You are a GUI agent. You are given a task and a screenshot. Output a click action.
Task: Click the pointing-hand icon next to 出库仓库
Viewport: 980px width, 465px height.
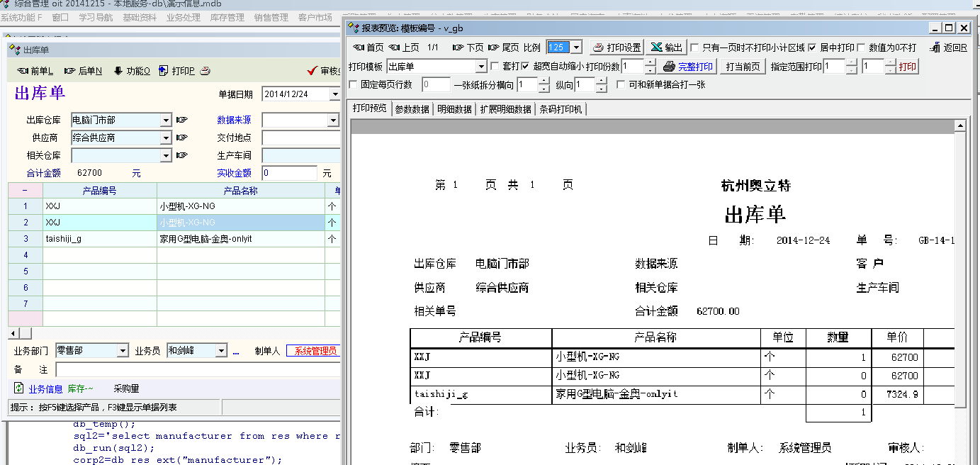coord(182,121)
